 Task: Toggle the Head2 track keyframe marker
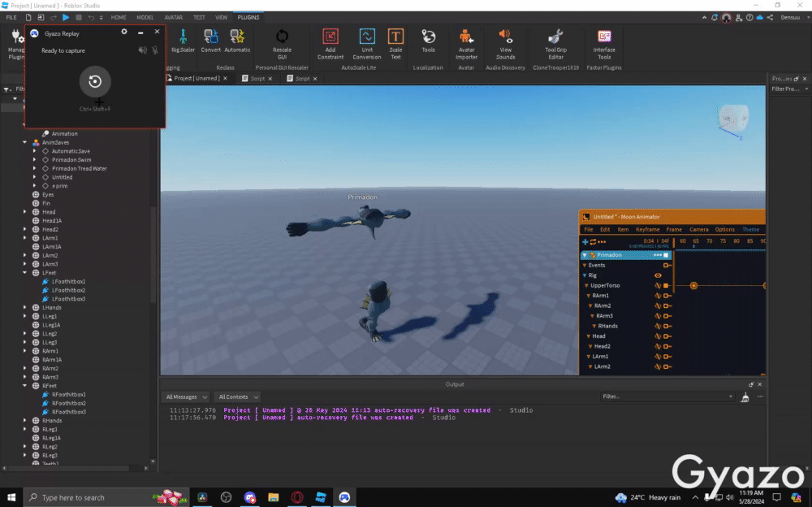coord(667,346)
